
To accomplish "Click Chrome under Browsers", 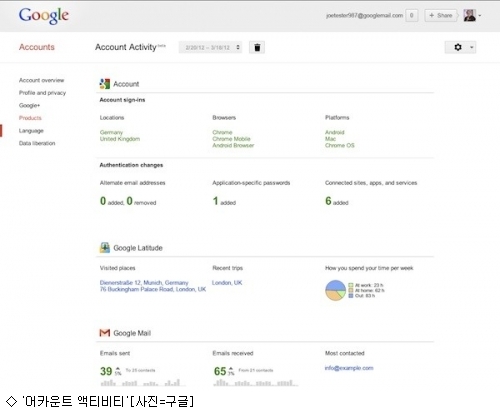I will (222, 132).
